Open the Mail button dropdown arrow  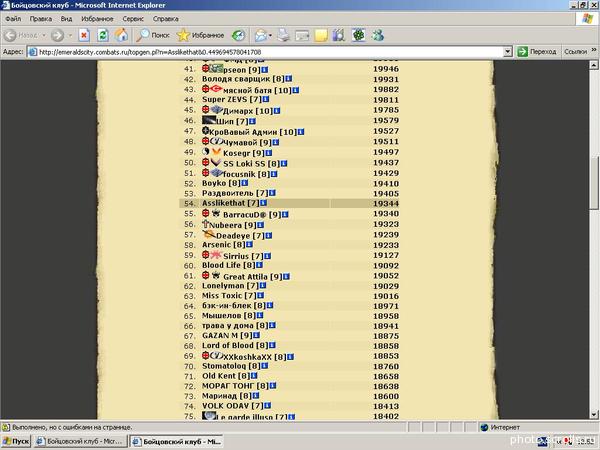(x=270, y=36)
